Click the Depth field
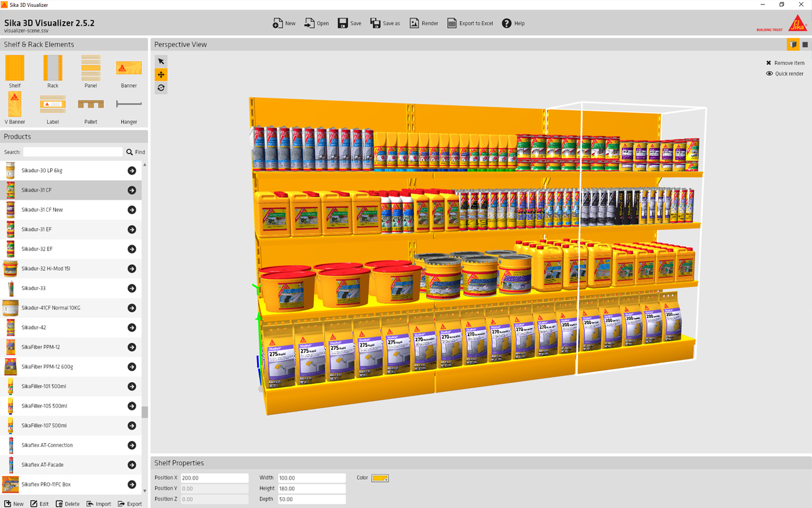 point(311,500)
